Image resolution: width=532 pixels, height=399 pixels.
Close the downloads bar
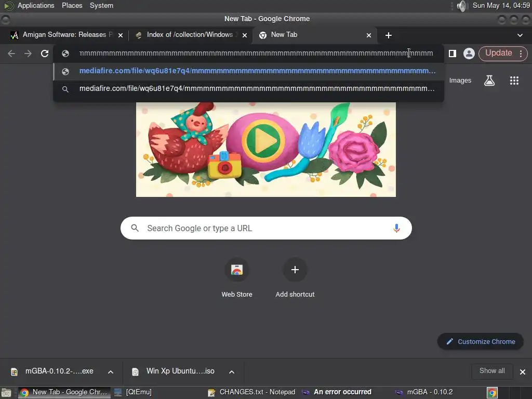pos(523,372)
